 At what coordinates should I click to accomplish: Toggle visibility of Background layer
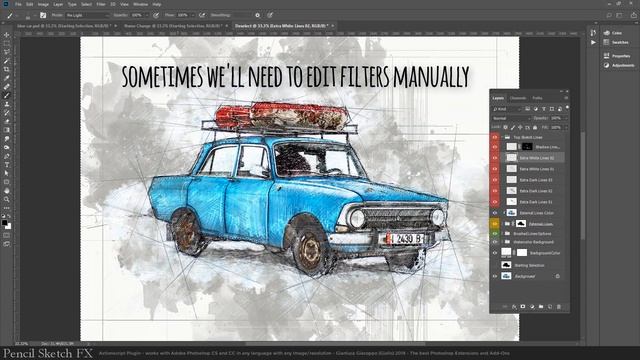[495, 276]
